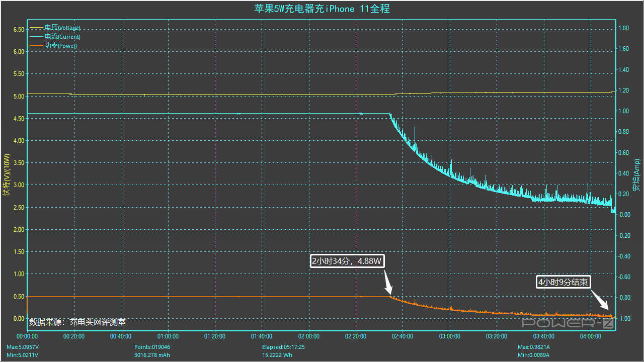Click the 0.00 left axis label

pos(18,319)
